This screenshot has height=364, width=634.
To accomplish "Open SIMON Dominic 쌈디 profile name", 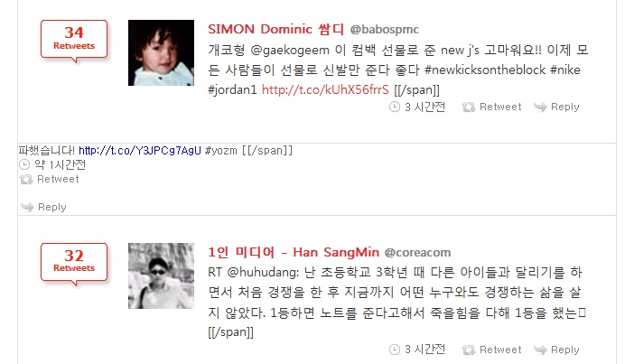I will pos(275,29).
